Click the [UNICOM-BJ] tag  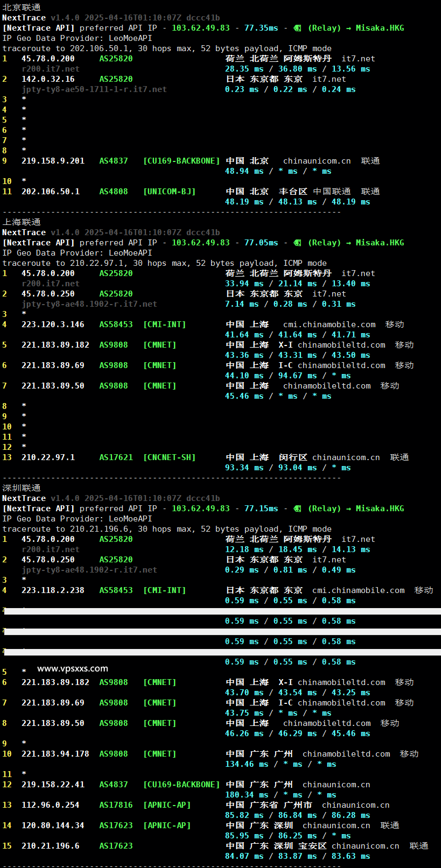(169, 192)
